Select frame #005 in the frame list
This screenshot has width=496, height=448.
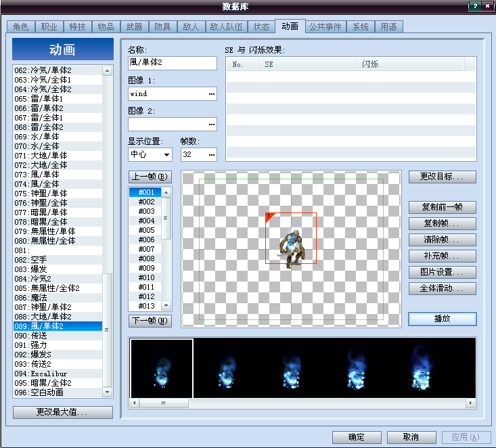point(145,230)
